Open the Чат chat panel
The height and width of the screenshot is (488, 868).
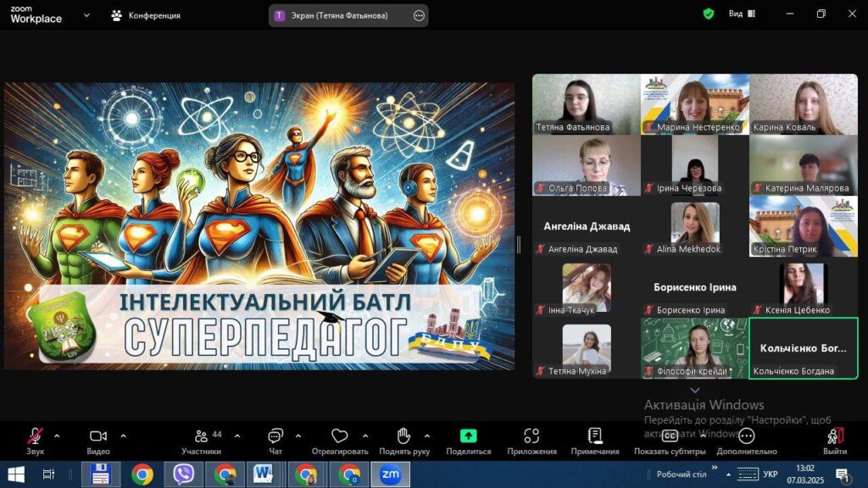pyautogui.click(x=275, y=441)
